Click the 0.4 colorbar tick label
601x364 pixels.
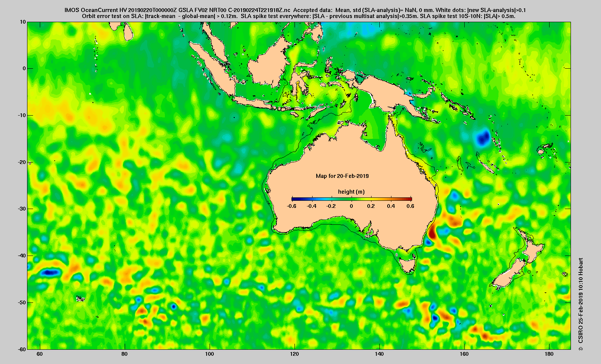pyautogui.click(x=391, y=206)
